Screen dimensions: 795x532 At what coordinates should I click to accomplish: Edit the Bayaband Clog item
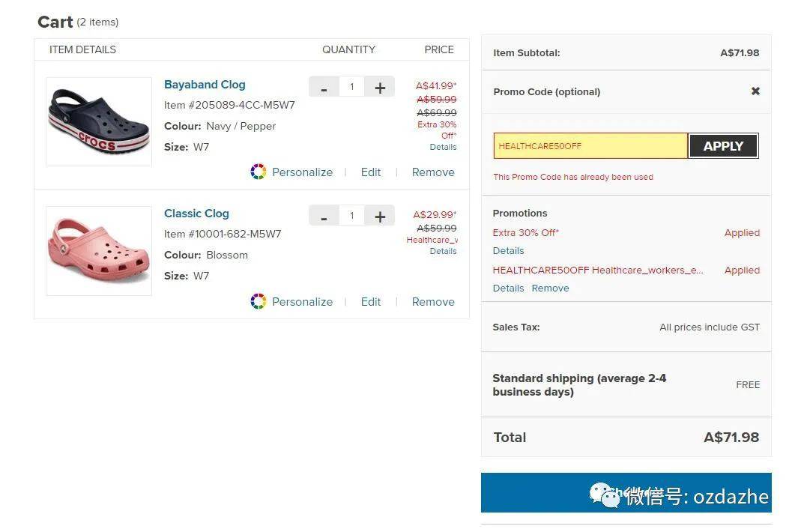[371, 172]
